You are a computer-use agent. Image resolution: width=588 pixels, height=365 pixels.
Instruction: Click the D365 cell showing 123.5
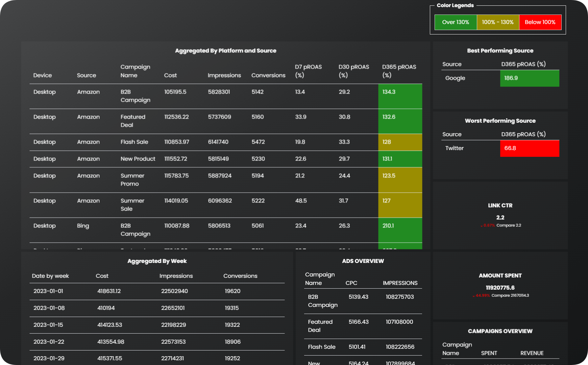click(400, 180)
